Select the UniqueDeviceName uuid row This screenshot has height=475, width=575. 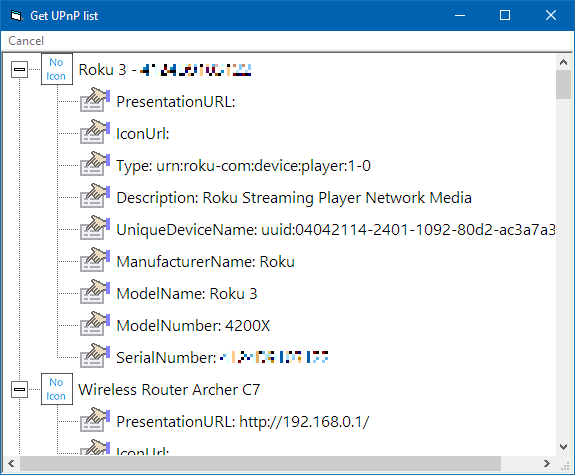pyautogui.click(x=336, y=230)
